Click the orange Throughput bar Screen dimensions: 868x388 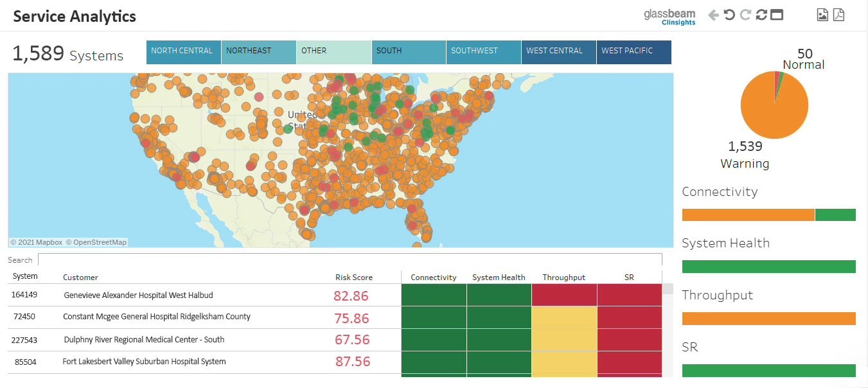click(x=769, y=319)
